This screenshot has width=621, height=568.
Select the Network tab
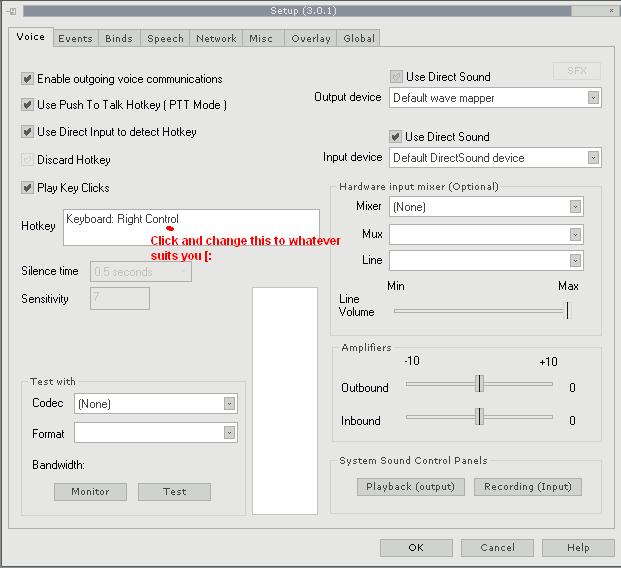coord(216,38)
